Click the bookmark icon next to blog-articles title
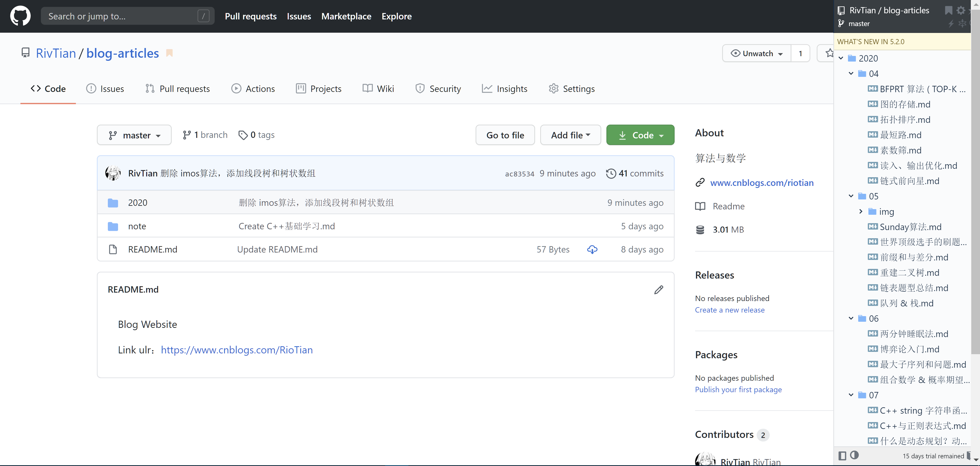 pos(169,53)
